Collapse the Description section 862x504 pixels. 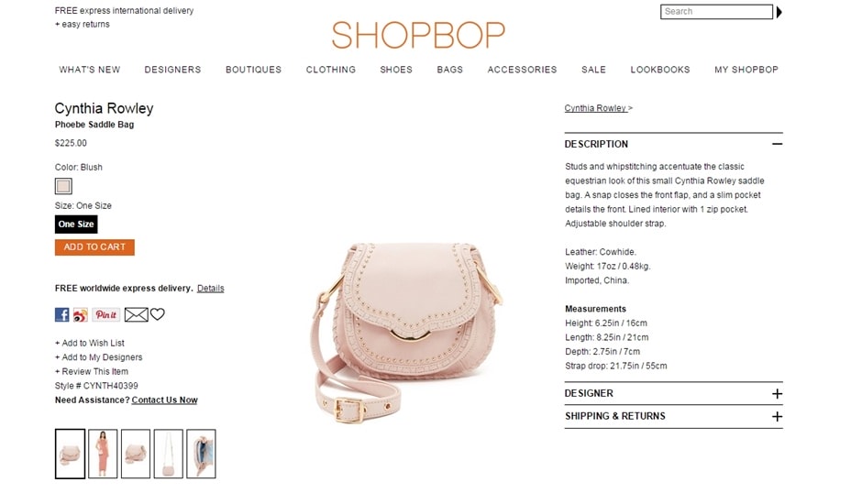click(777, 144)
